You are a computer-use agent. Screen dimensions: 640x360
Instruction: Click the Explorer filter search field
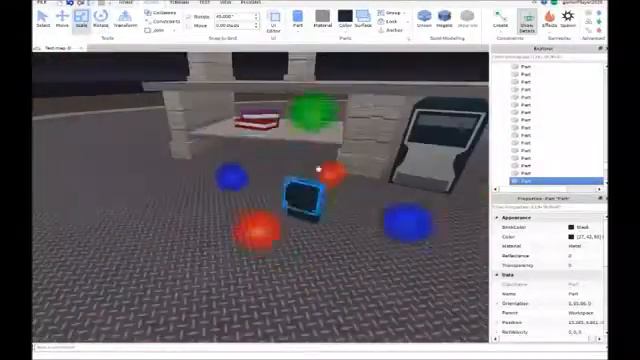547,57
